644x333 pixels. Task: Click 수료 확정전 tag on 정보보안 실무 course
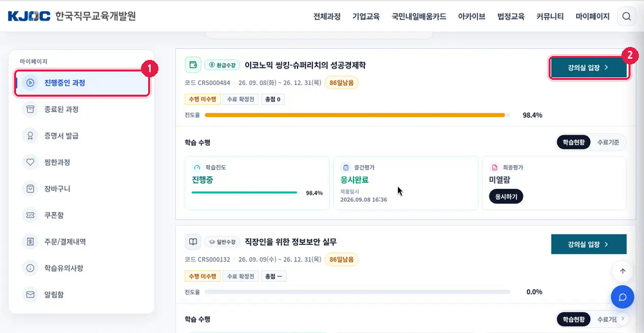241,276
